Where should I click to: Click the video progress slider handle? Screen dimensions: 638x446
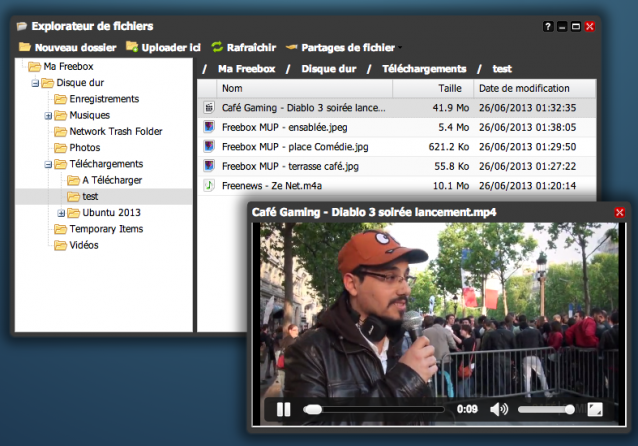point(312,409)
